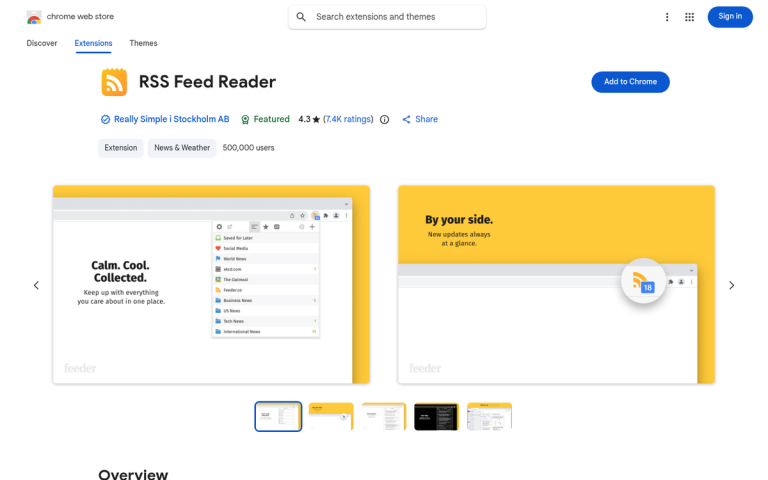Viewport: 768px width, 480px height.
Task: Open the 'By your side.' screenshot
Action: 556,285
